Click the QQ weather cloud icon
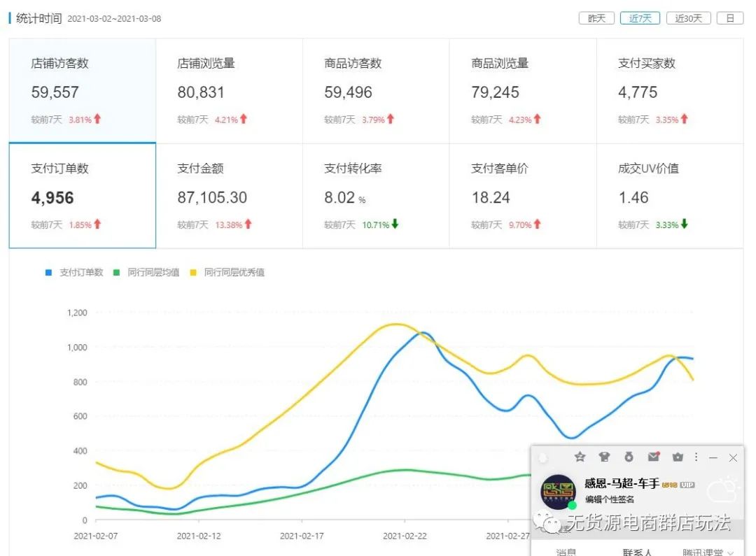 tap(723, 490)
